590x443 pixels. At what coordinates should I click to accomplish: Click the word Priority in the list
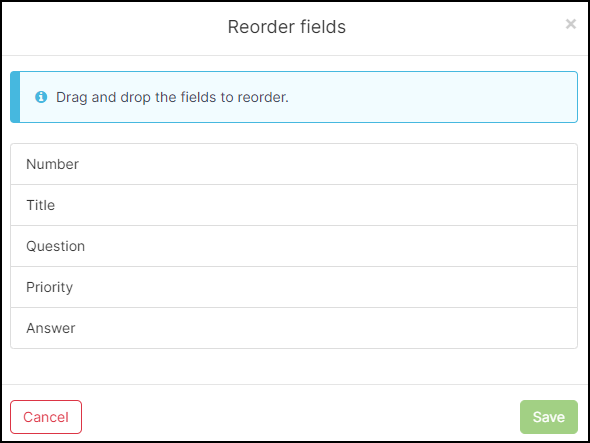(x=50, y=288)
